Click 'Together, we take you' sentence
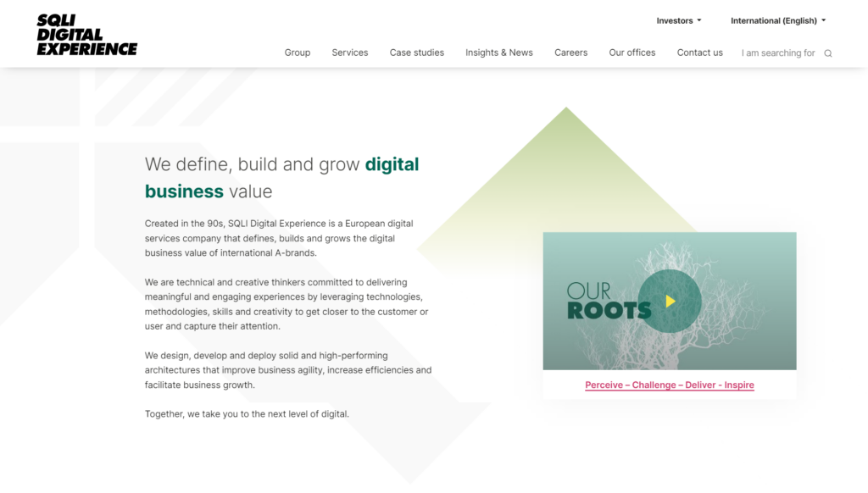The image size is (868, 493). (x=247, y=414)
